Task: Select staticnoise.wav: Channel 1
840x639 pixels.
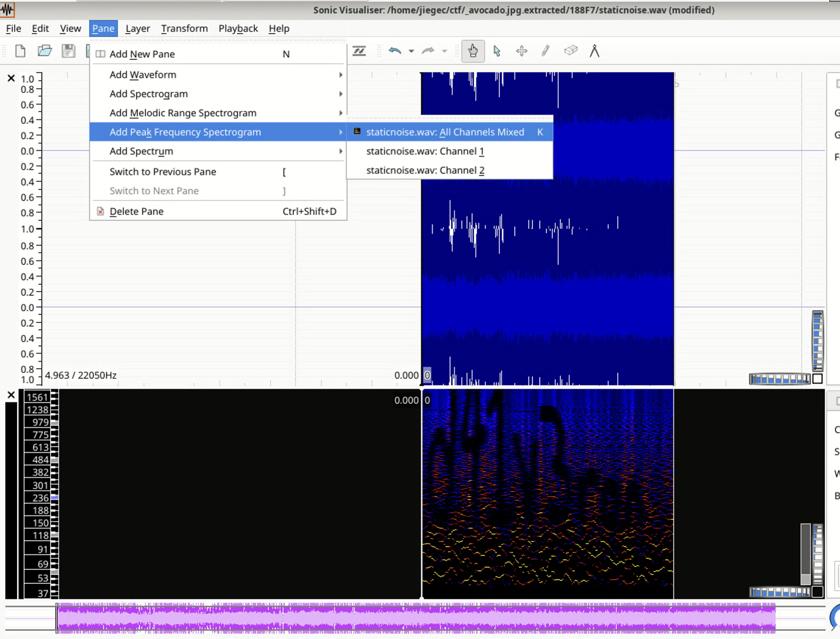Action: (450, 151)
